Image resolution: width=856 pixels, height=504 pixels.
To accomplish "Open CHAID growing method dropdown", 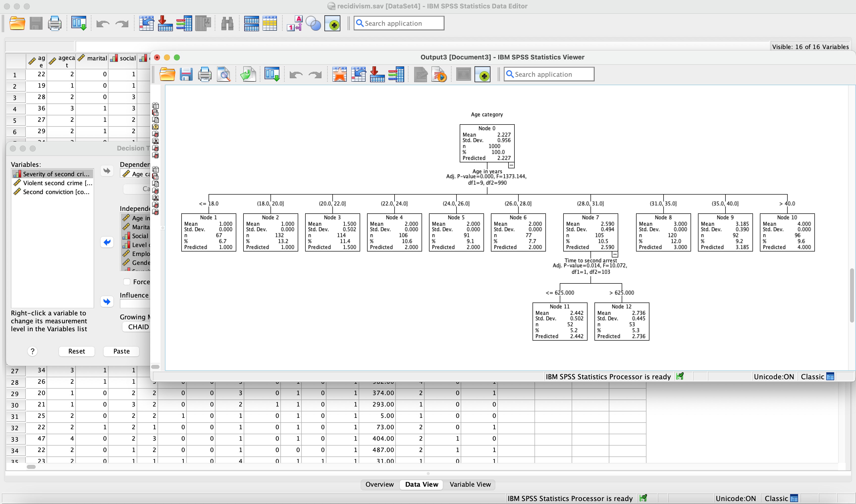I will tap(136, 327).
